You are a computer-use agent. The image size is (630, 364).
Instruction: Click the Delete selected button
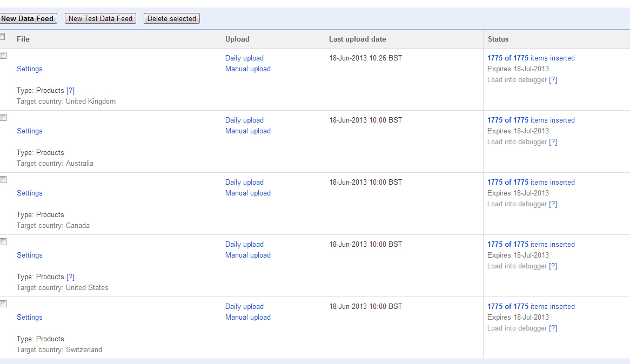(172, 19)
